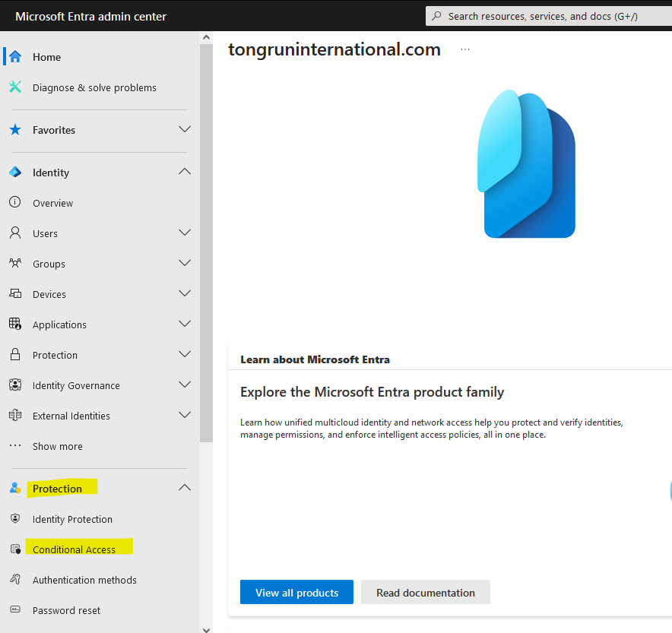Screen dimensions: 672x633
Task: Select Show more in the sidebar
Action: 58,446
